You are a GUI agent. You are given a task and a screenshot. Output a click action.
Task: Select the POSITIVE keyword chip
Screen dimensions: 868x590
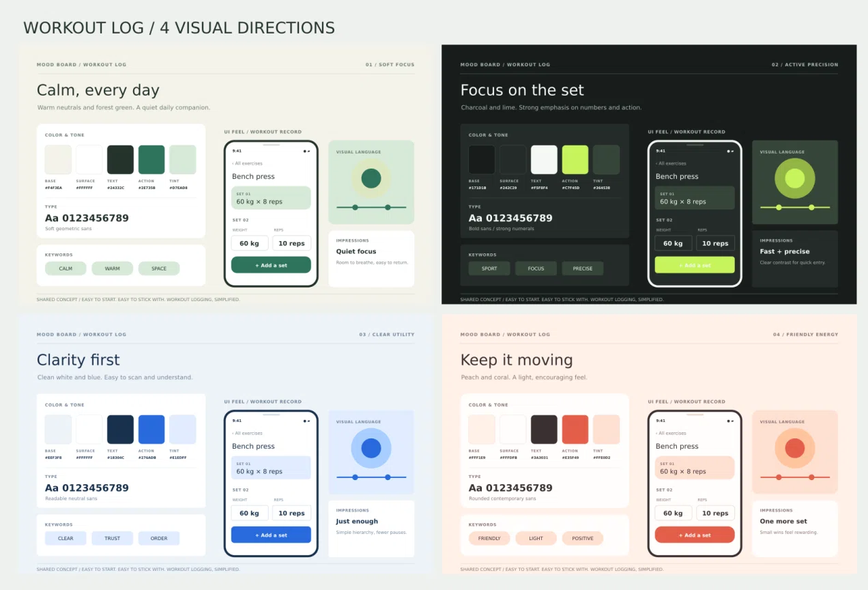pyautogui.click(x=583, y=538)
